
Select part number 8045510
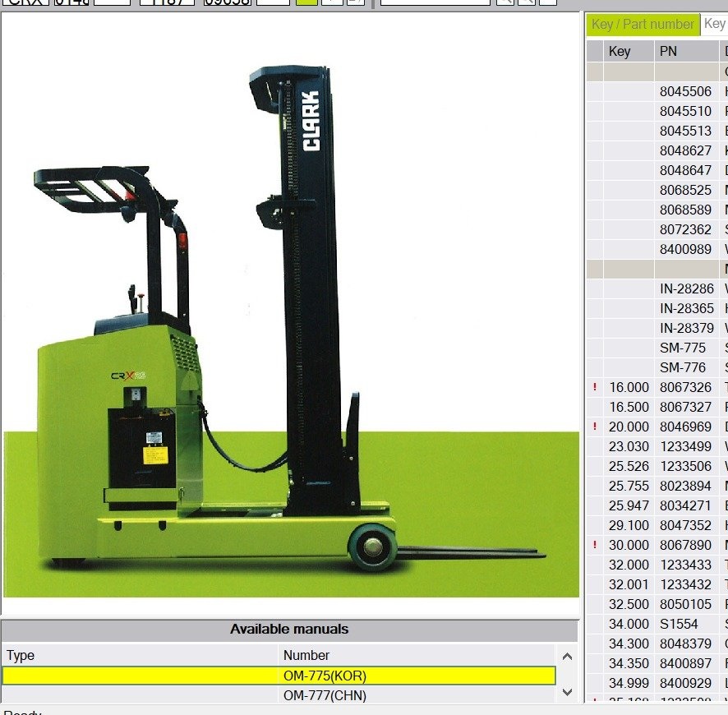(x=685, y=111)
